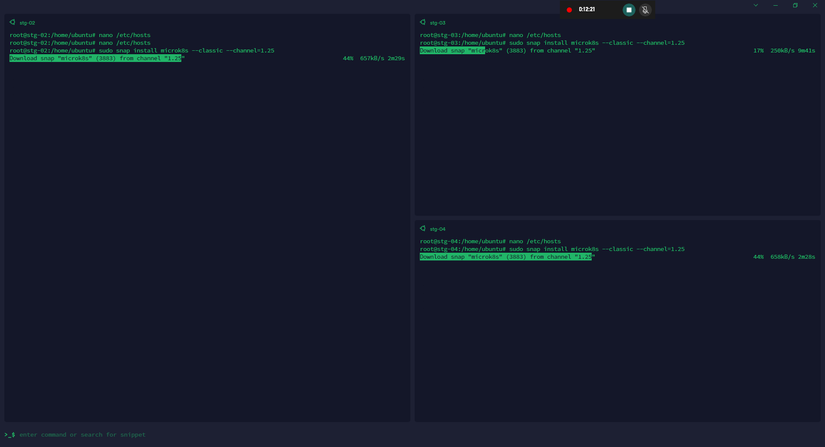Screen dimensions: 825x447
Task: Restore down the terminal window
Action: click(795, 5)
